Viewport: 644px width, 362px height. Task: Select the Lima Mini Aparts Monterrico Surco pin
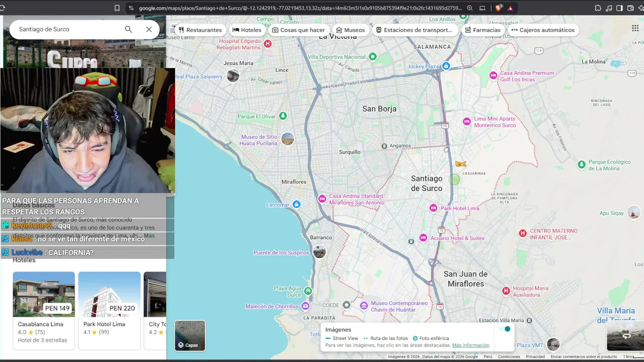467,122
